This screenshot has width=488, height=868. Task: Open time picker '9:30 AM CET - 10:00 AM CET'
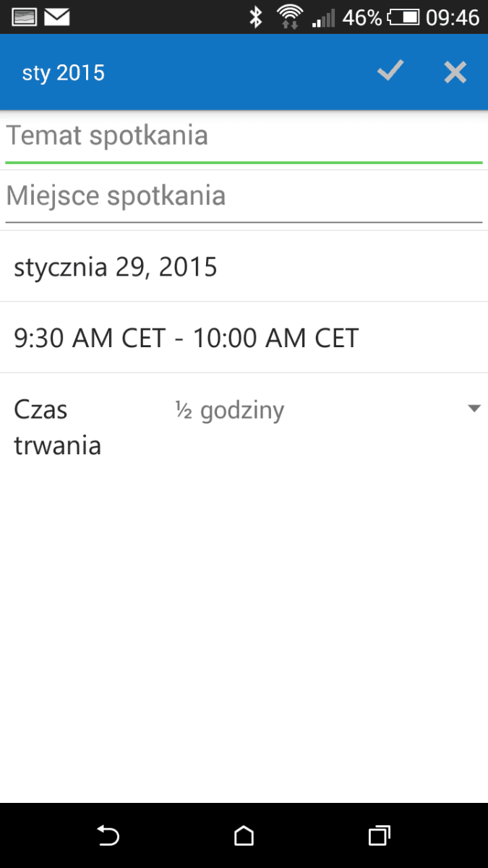tap(244, 338)
